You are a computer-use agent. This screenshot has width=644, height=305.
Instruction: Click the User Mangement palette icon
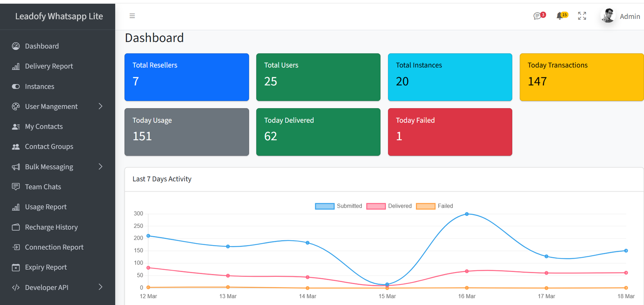tap(16, 107)
